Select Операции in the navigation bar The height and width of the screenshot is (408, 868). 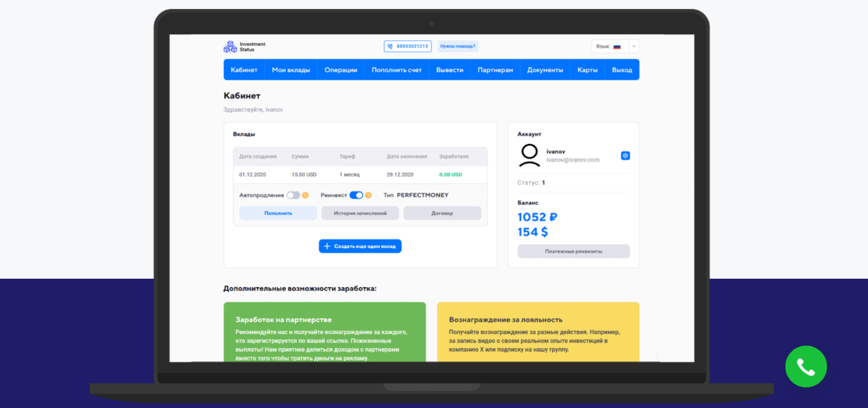[x=341, y=69]
